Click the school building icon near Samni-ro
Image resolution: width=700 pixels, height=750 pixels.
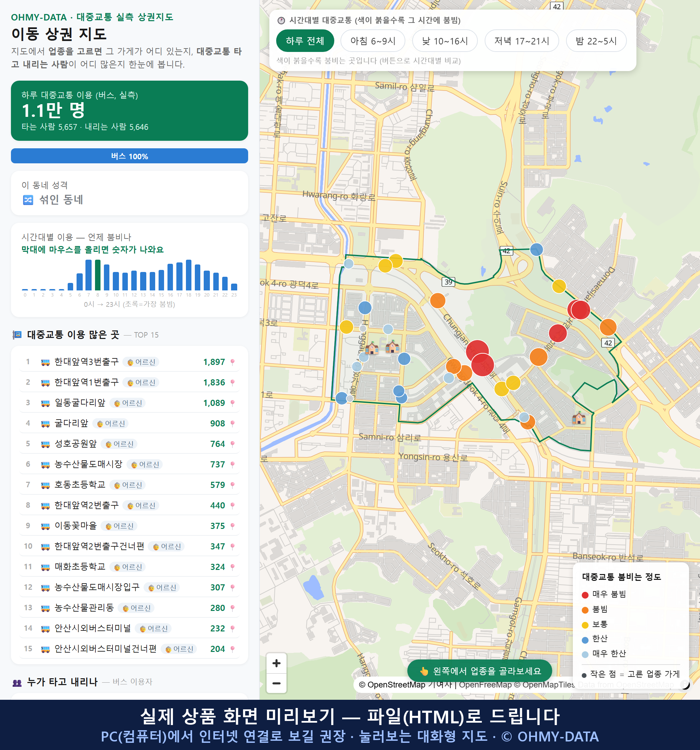579,418
